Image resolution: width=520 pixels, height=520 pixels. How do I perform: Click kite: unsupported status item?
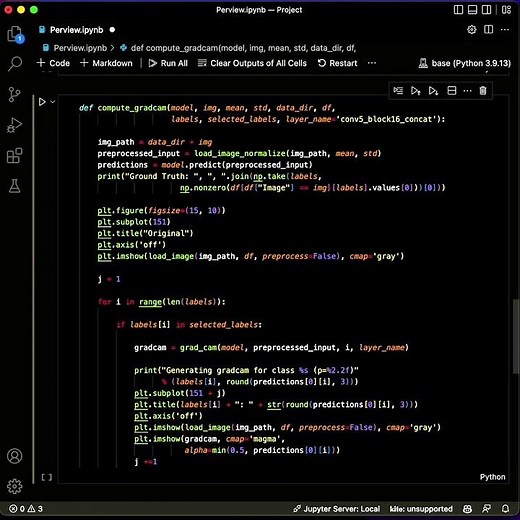(421, 509)
